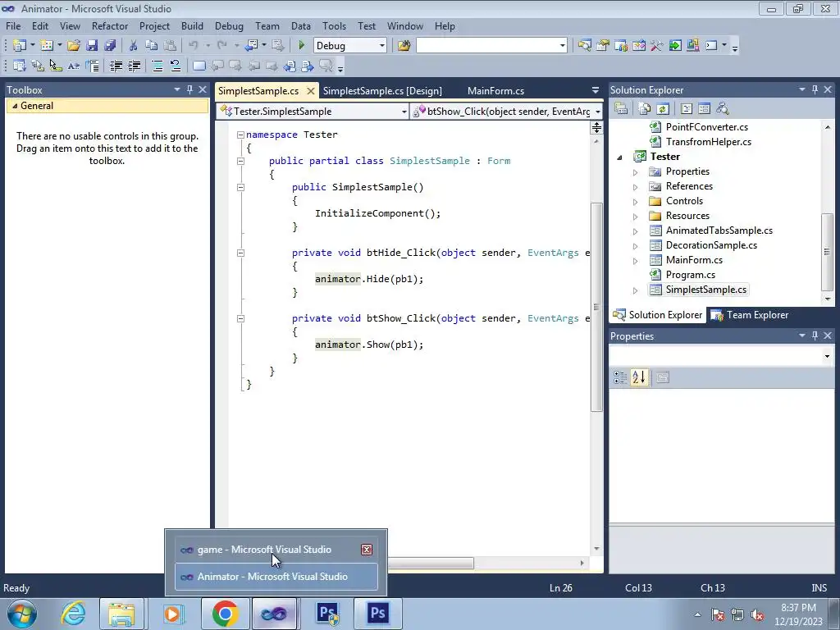
Task: Switch to the MainForm.cs tab
Action: [x=495, y=90]
